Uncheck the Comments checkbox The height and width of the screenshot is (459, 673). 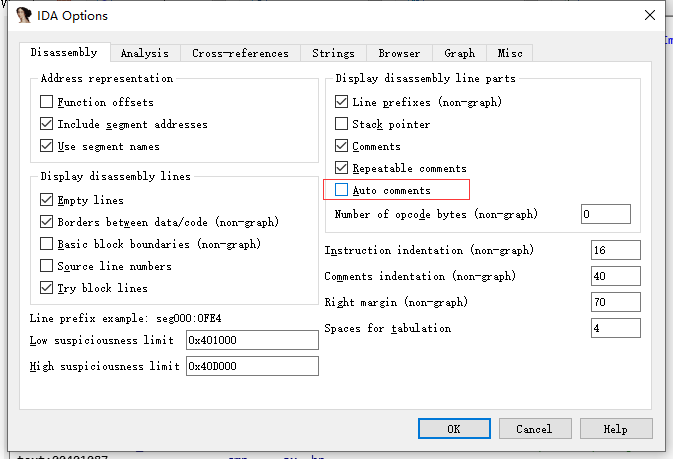[341, 146]
